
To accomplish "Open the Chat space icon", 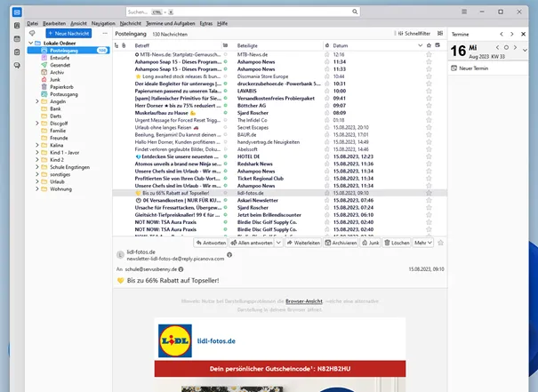I will click(x=17, y=65).
